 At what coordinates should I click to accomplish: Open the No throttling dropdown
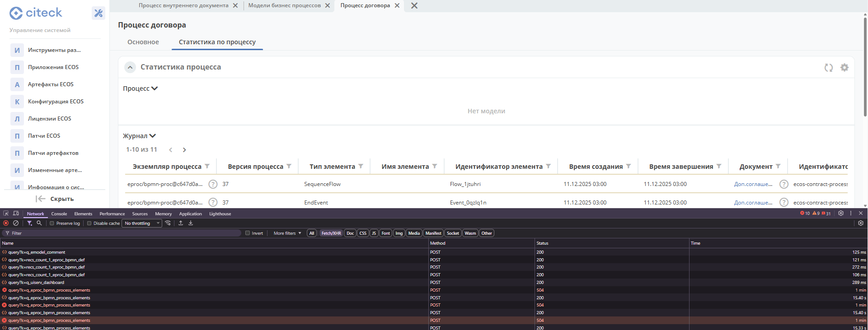pyautogui.click(x=142, y=223)
